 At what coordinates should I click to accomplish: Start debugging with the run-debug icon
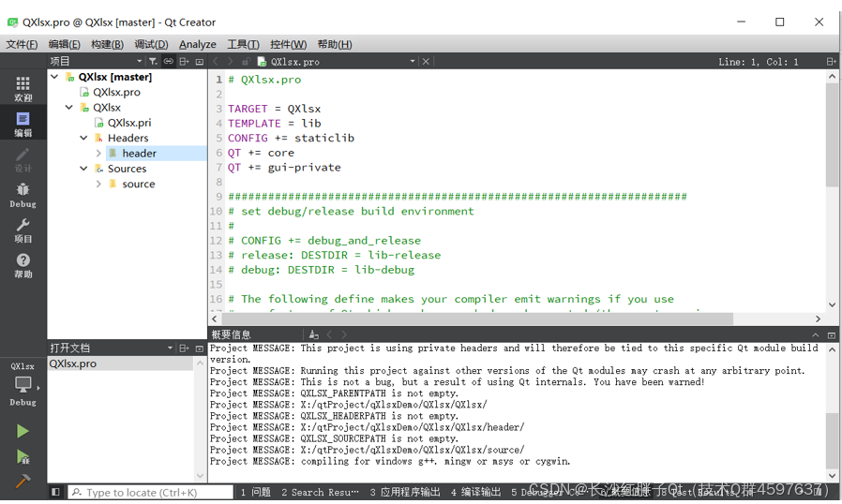click(x=23, y=457)
